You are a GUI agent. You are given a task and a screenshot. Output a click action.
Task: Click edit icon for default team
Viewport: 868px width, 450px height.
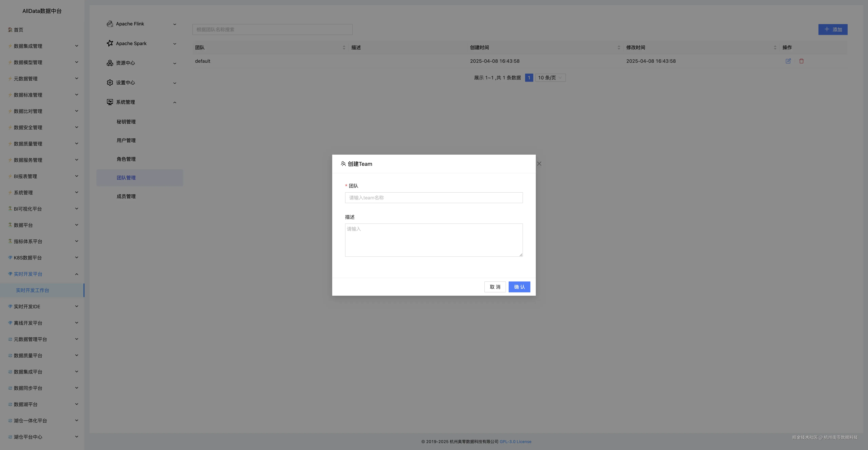(788, 61)
